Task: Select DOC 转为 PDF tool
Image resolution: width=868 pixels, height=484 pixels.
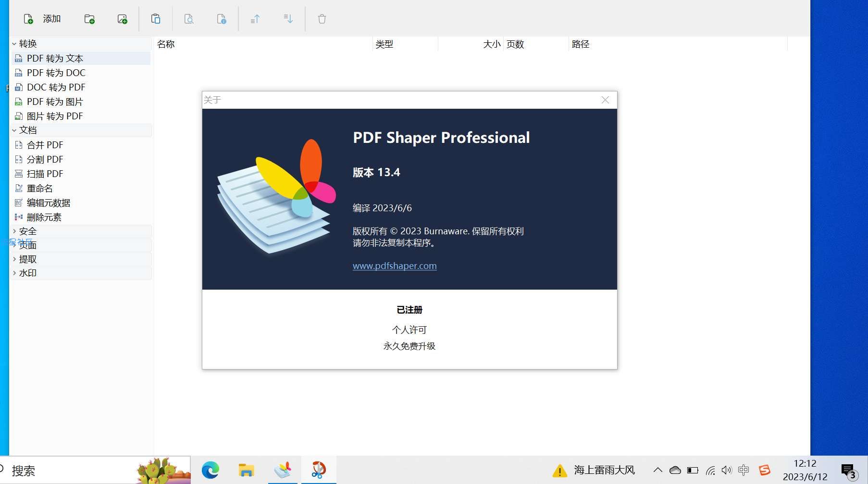Action: pos(81,87)
